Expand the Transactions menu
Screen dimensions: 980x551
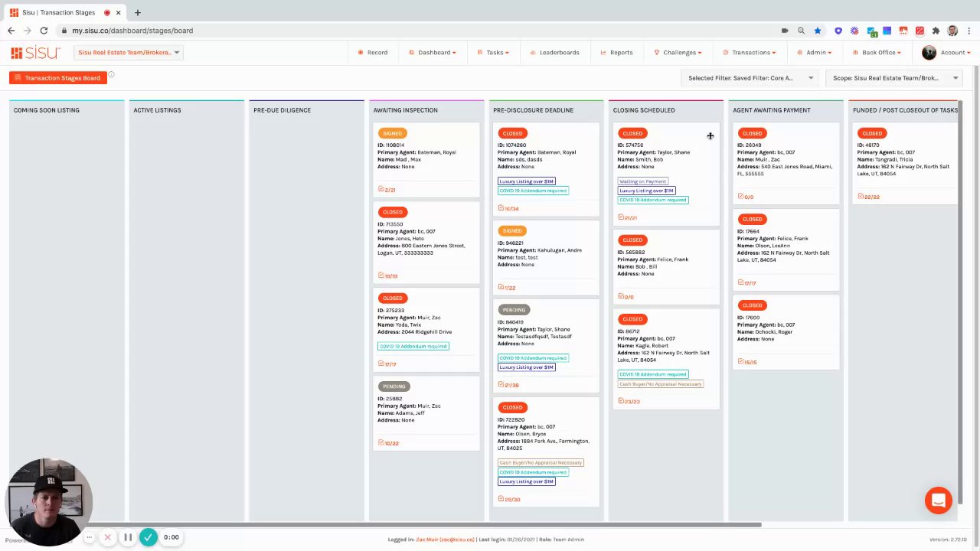750,53
